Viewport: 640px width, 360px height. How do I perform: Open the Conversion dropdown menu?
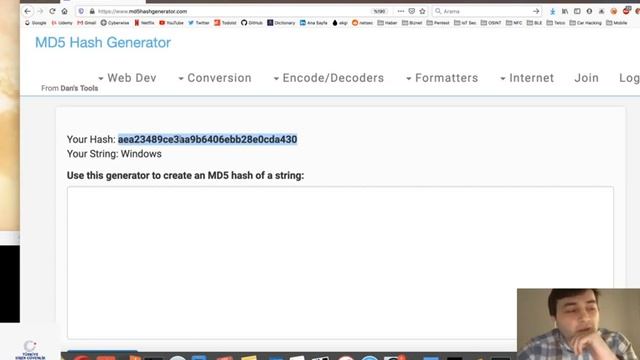coord(215,78)
